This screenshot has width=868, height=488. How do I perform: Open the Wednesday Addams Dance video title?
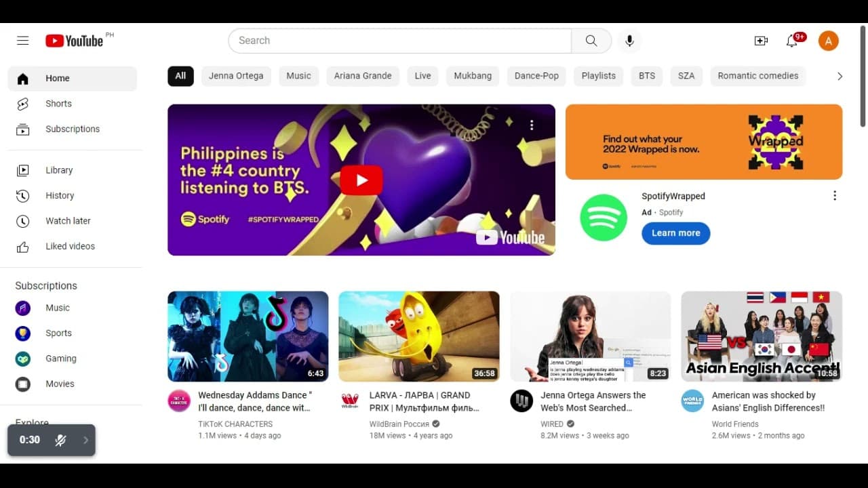tap(255, 401)
